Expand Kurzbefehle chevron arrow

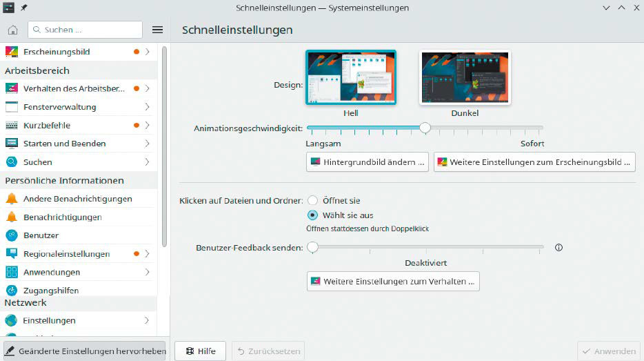coord(147,126)
